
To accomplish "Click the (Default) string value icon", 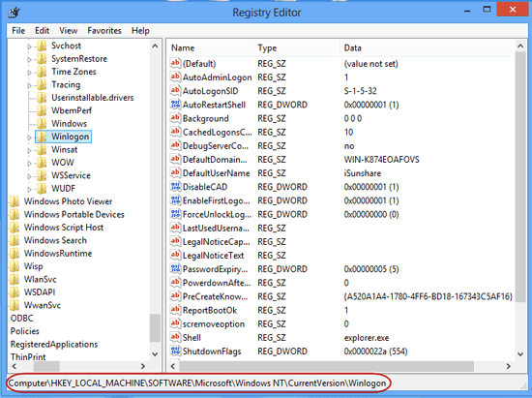I will click(x=175, y=63).
